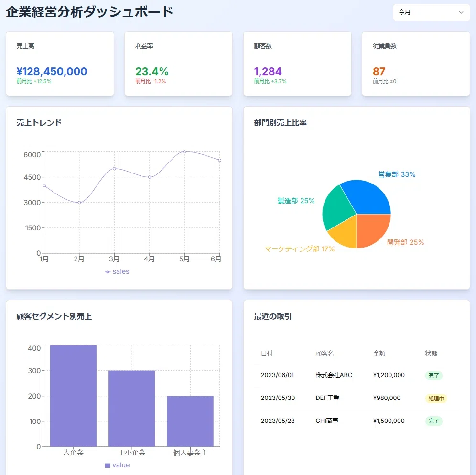Click 前月比 -1.2% under profit rate
This screenshot has height=475, width=476.
pos(151,81)
